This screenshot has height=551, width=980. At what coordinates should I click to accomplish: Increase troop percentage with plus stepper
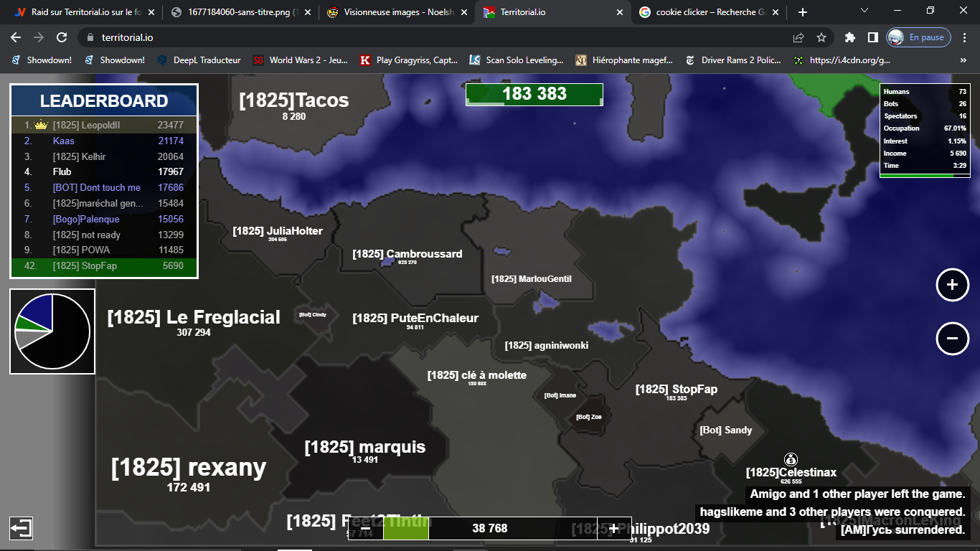[x=613, y=528]
